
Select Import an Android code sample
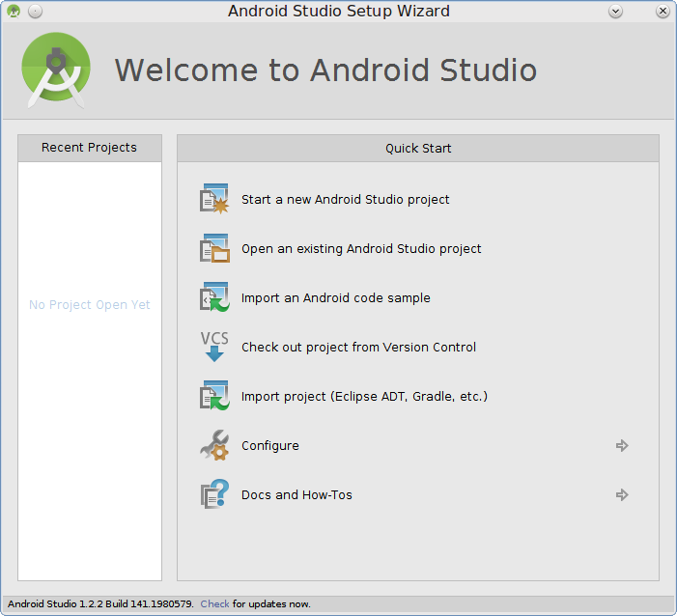(x=335, y=297)
